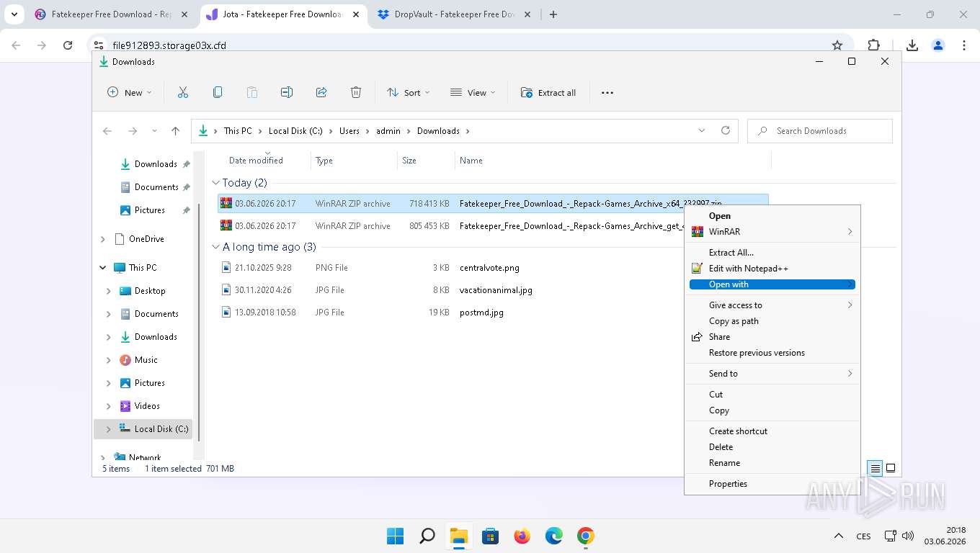Go up one folder level arrow
Image resolution: width=980 pixels, height=553 pixels.
pos(175,131)
